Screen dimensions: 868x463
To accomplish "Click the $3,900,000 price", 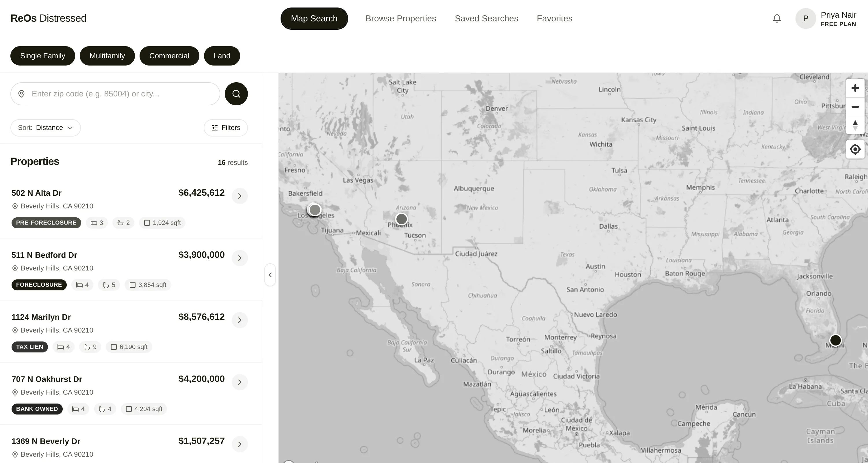I will (x=201, y=255).
